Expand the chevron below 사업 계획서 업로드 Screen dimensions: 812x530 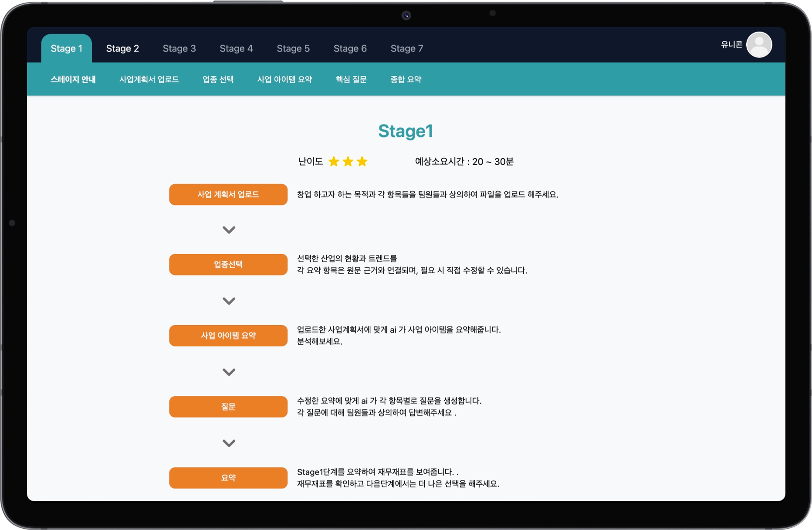point(229,230)
